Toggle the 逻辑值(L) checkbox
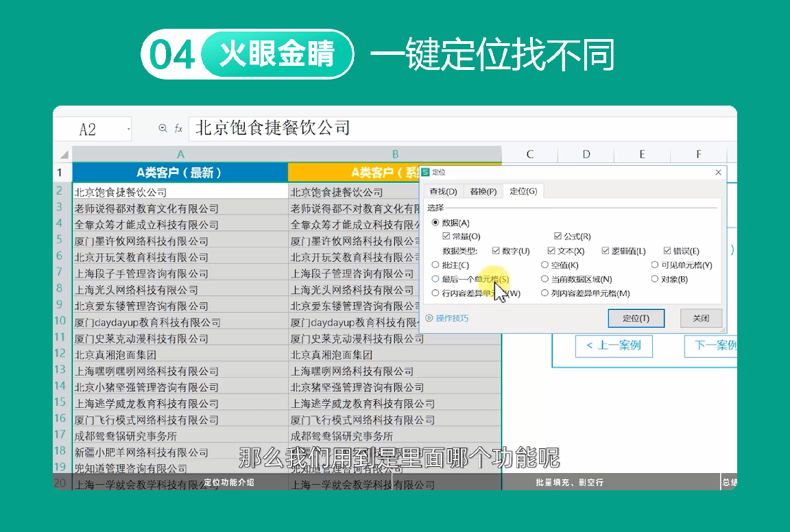790x532 pixels. coord(605,251)
